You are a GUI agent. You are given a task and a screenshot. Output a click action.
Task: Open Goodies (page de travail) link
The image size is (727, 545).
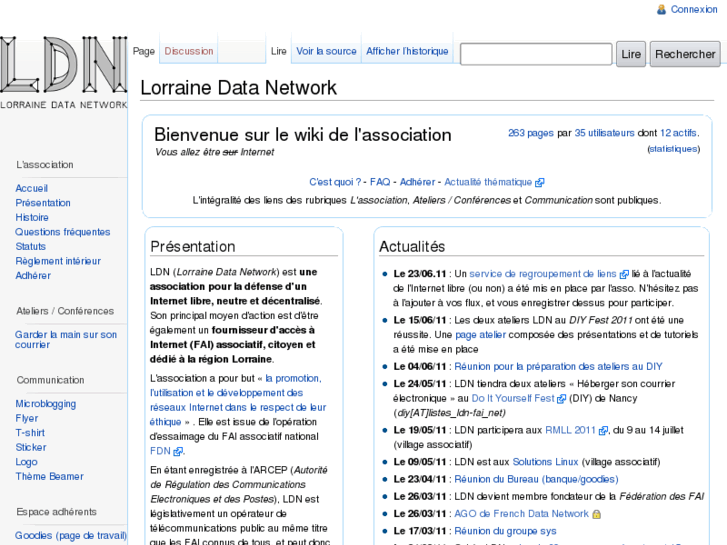pos(70,536)
